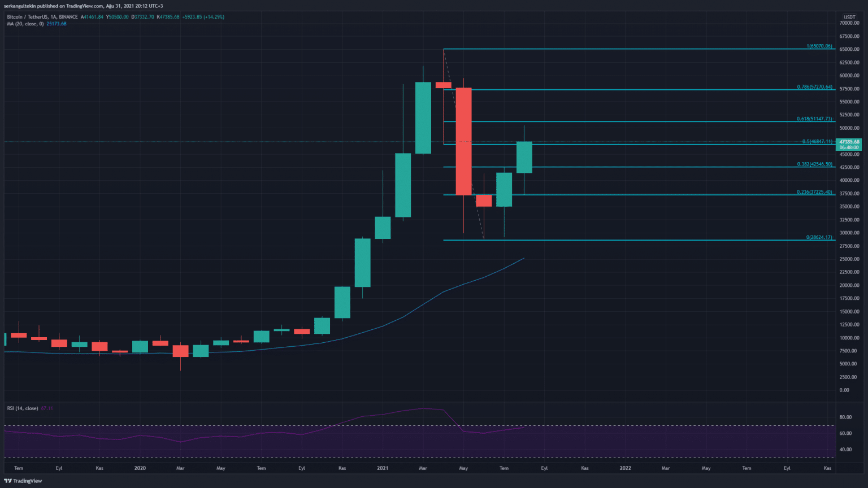Select the 0.786 Fibonacci level label
Image resolution: width=868 pixels, height=488 pixels.
coord(814,87)
